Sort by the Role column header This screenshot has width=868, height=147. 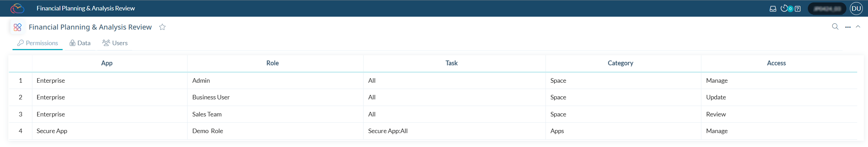tap(272, 63)
